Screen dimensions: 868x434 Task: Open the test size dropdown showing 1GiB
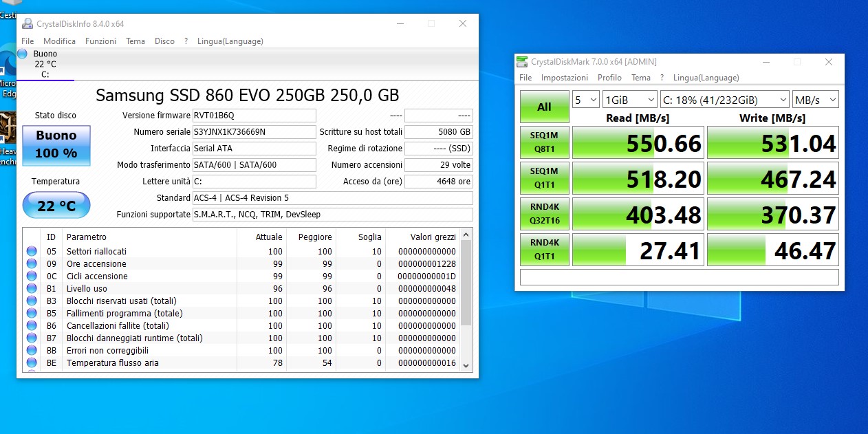click(x=629, y=100)
